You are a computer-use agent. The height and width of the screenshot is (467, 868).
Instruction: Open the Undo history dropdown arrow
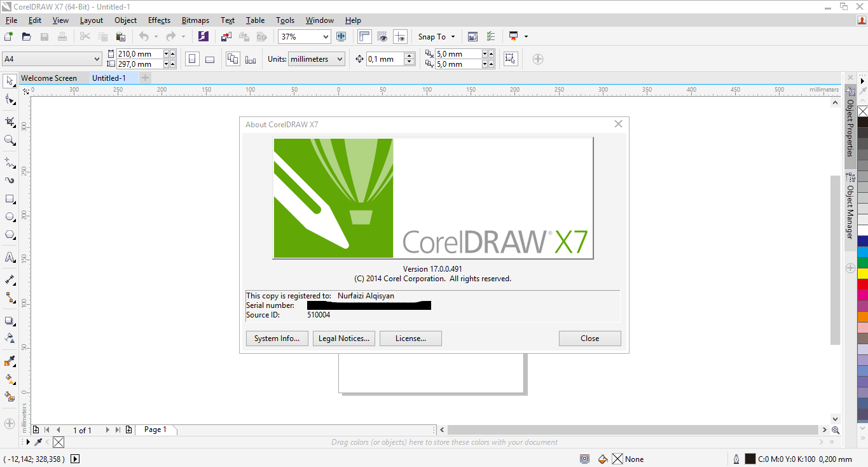[156, 37]
